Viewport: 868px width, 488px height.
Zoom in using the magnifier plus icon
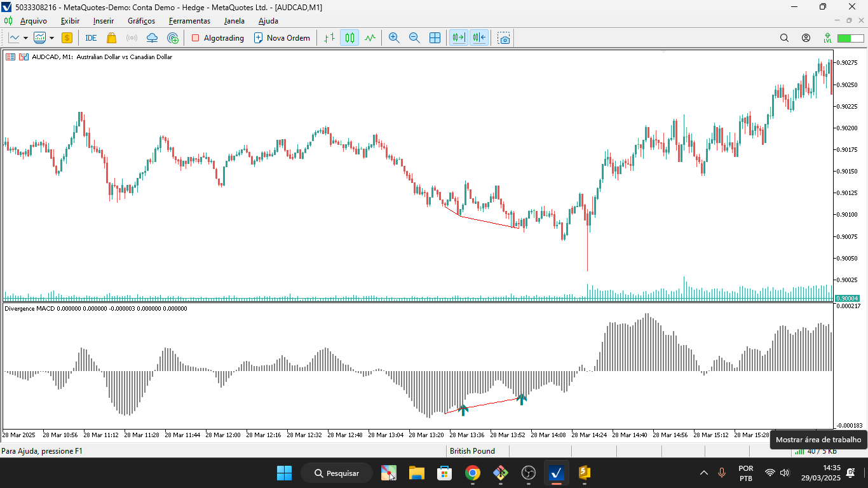click(x=394, y=37)
